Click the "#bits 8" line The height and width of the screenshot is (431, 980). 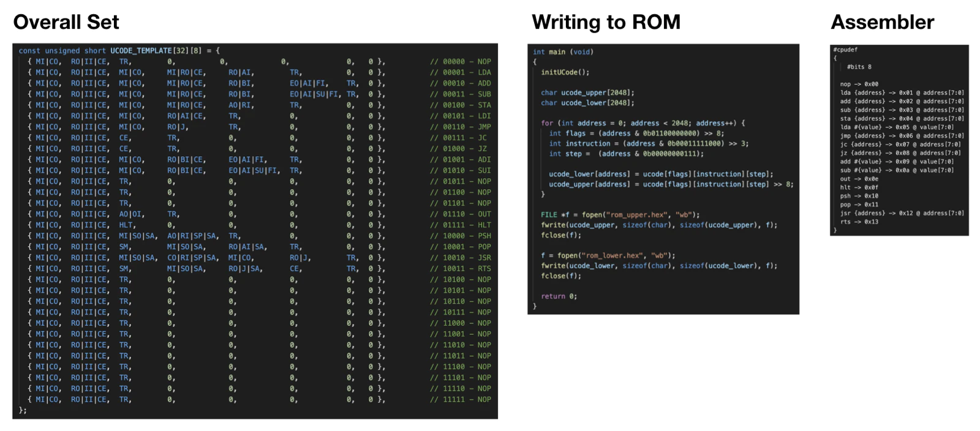859,67
